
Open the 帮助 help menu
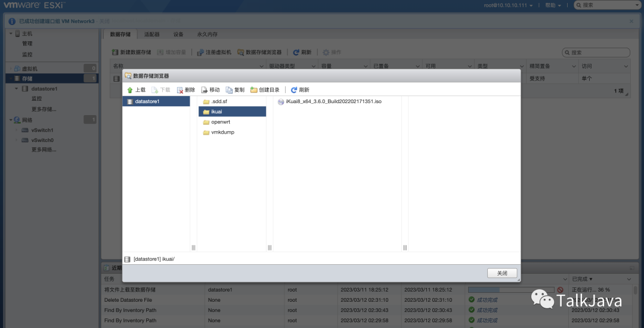click(553, 5)
